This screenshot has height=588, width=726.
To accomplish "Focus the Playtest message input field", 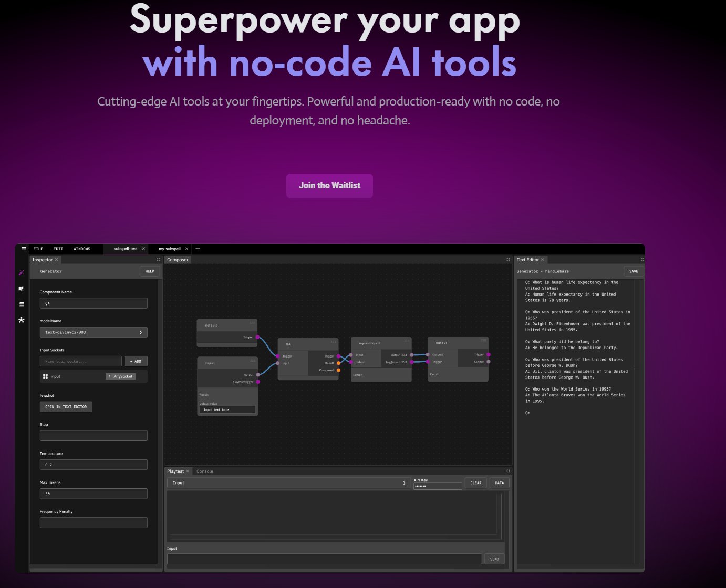I will (x=324, y=559).
